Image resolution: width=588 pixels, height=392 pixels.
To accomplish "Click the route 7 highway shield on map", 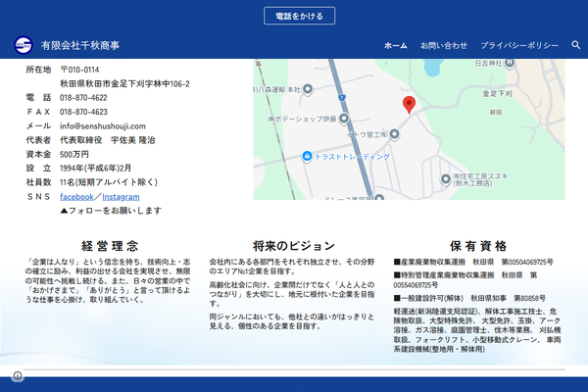I will (342, 98).
